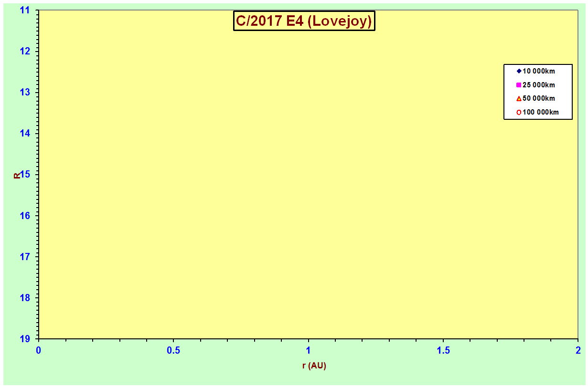
Task: Click y-axis label 11
Action: click(26, 10)
